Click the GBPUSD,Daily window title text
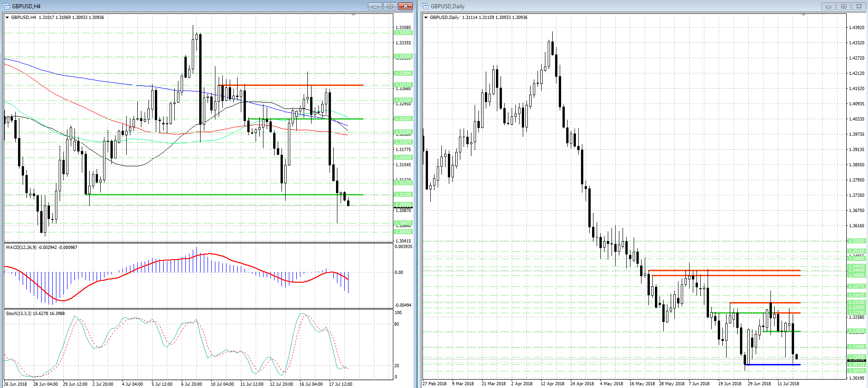This screenshot has width=868, height=388. tap(447, 6)
